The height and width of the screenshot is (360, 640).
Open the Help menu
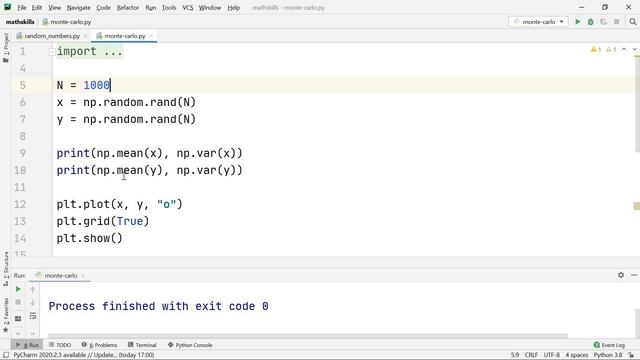[233, 7]
